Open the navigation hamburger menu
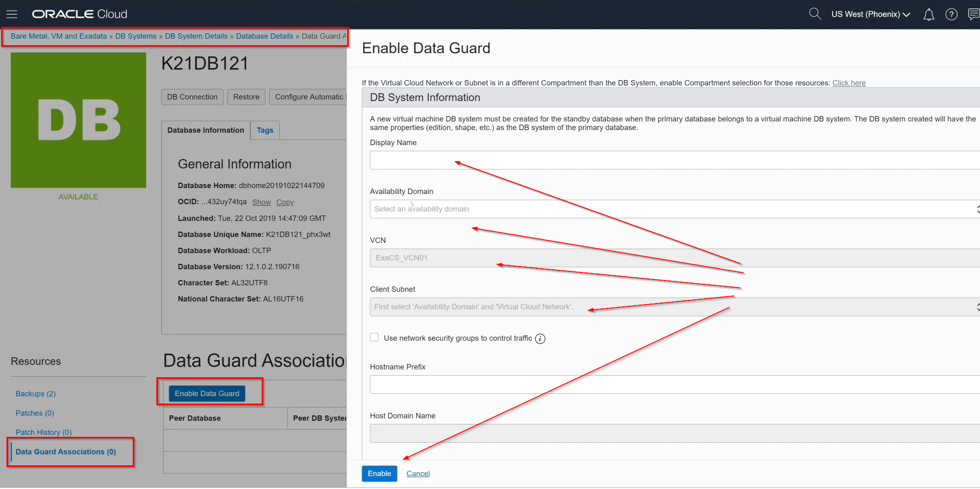The width and height of the screenshot is (980, 489). (x=12, y=14)
